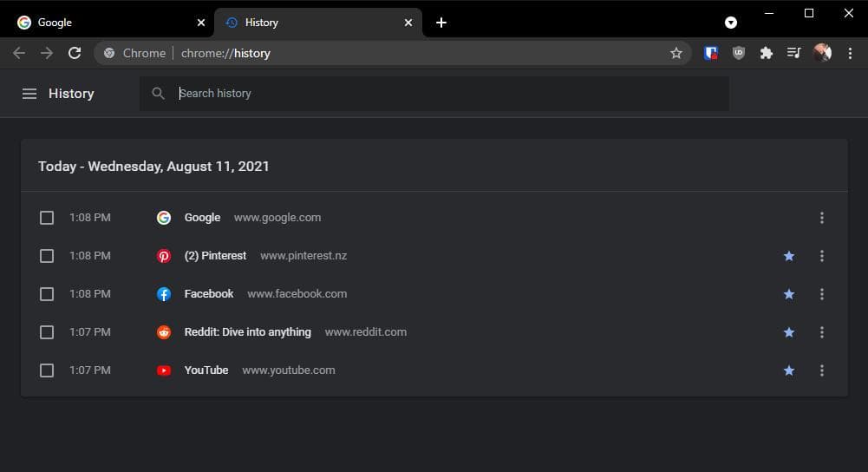
Task: Click the Chrome site info chip
Action: 135,53
